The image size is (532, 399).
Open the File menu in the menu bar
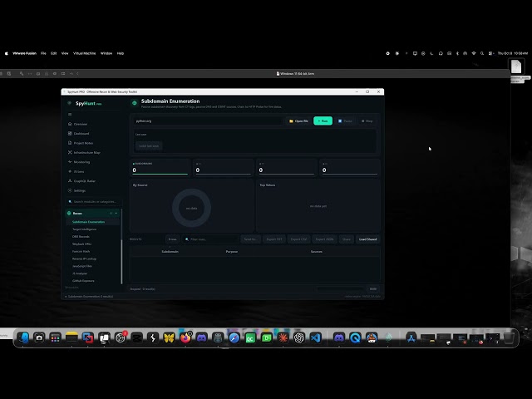pyautogui.click(x=43, y=53)
